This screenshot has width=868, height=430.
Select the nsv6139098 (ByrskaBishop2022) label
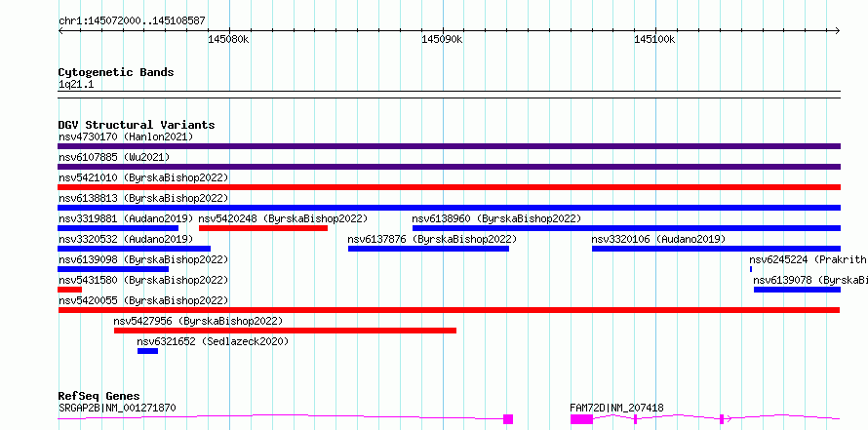pos(143,259)
